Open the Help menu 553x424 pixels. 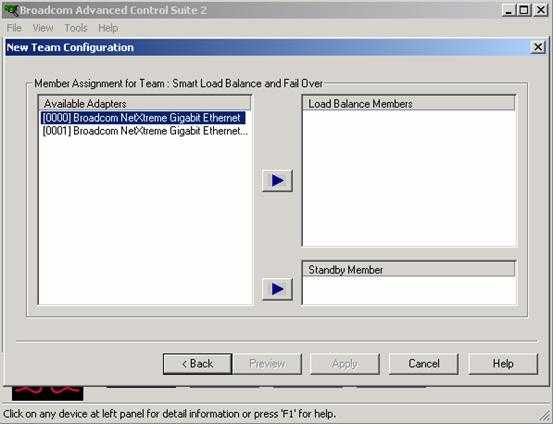coord(108,28)
